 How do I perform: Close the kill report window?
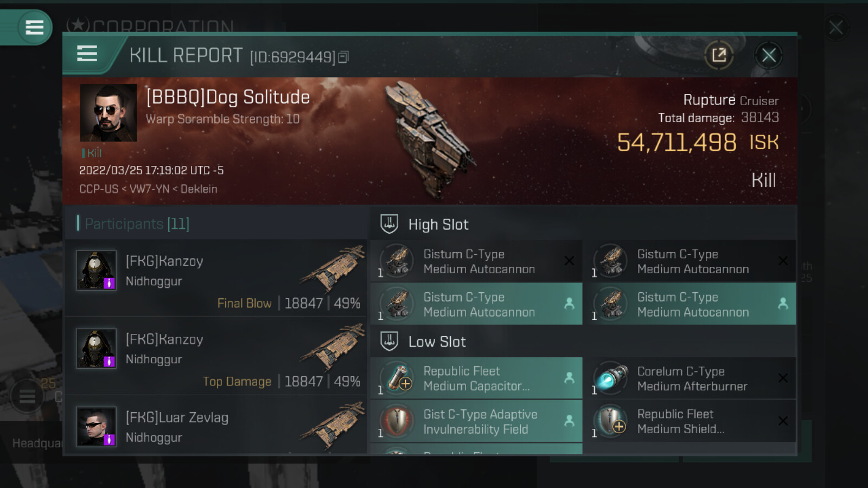click(x=768, y=55)
